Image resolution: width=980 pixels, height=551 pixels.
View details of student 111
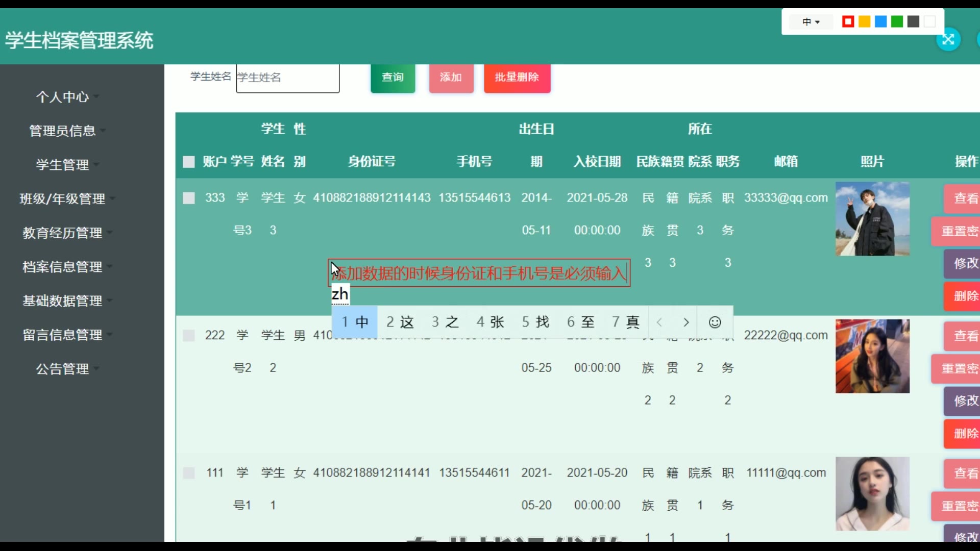[x=963, y=473]
